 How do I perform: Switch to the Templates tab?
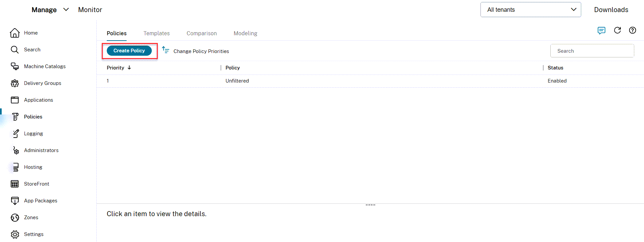click(156, 33)
